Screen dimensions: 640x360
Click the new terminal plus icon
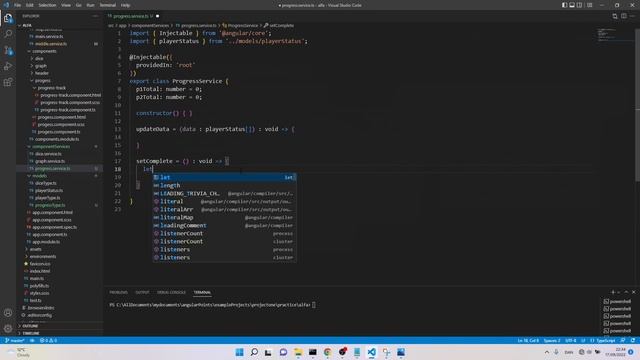click(613, 292)
